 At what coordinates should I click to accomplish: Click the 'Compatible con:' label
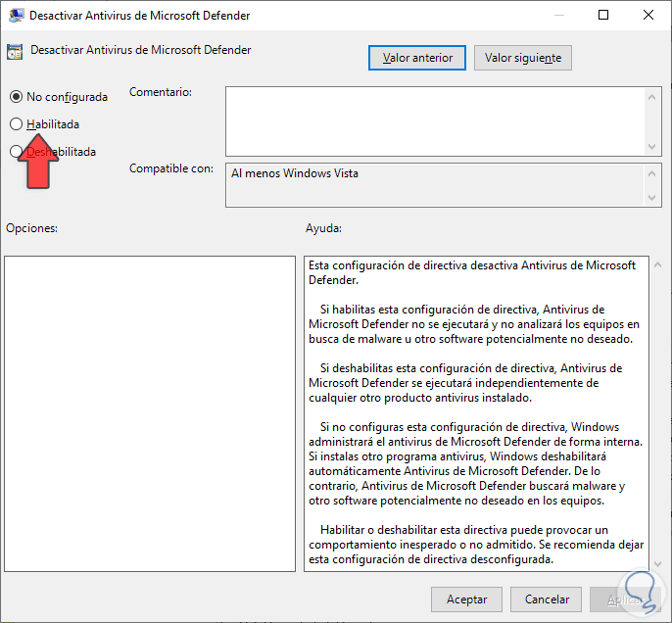click(x=171, y=168)
